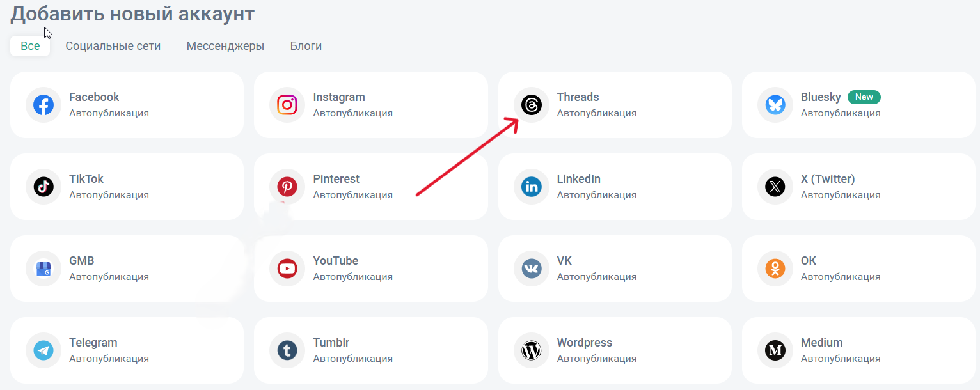Click the Tumblr account card

[370, 350]
